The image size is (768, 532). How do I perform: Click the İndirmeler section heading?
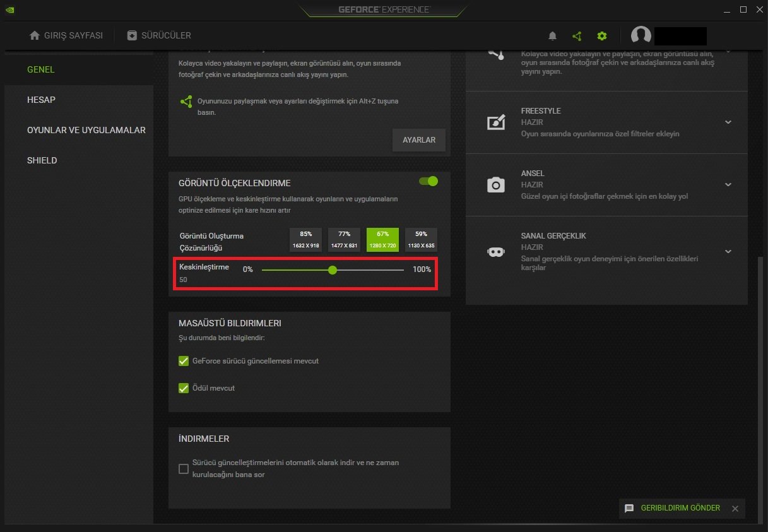pos(204,439)
